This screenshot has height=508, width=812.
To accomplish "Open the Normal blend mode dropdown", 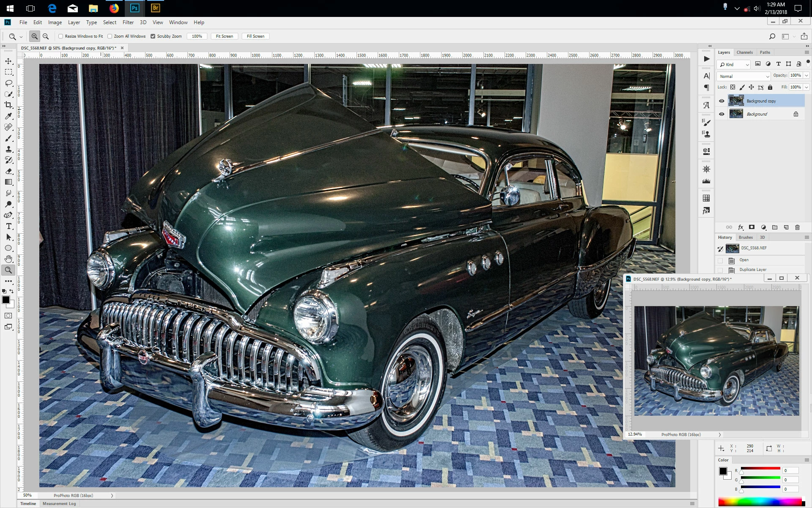I will pyautogui.click(x=743, y=76).
